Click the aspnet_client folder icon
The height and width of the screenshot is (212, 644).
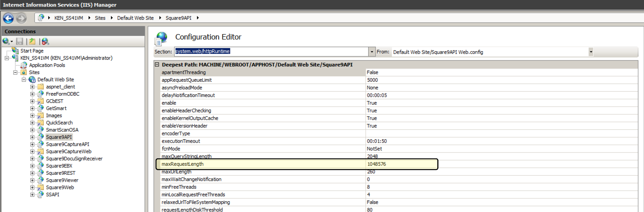[41, 87]
